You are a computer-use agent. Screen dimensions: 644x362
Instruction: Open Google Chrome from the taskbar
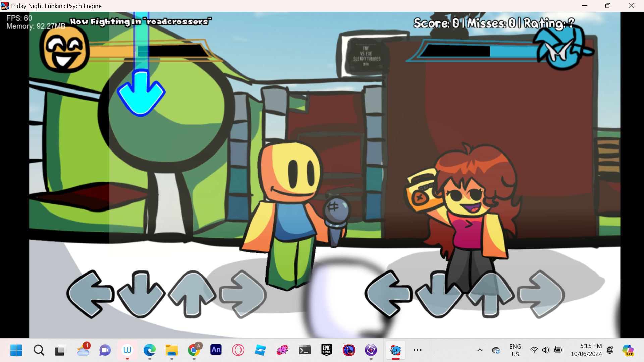(194, 350)
